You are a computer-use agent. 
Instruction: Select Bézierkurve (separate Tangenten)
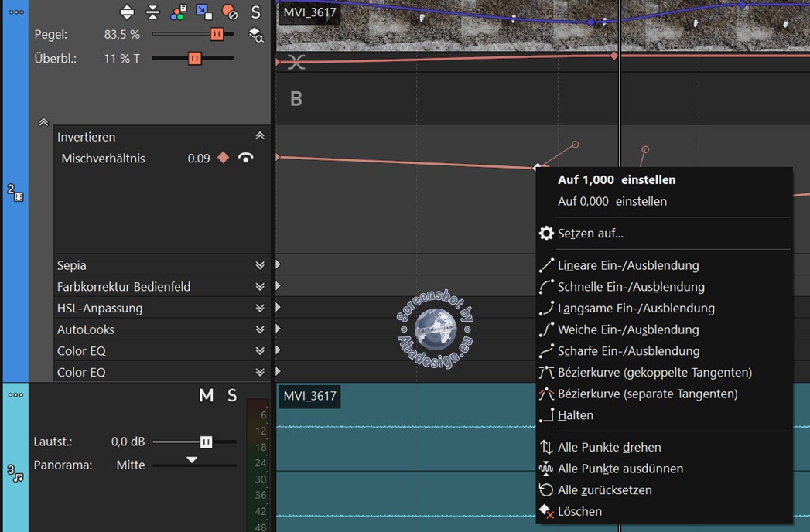point(664,394)
